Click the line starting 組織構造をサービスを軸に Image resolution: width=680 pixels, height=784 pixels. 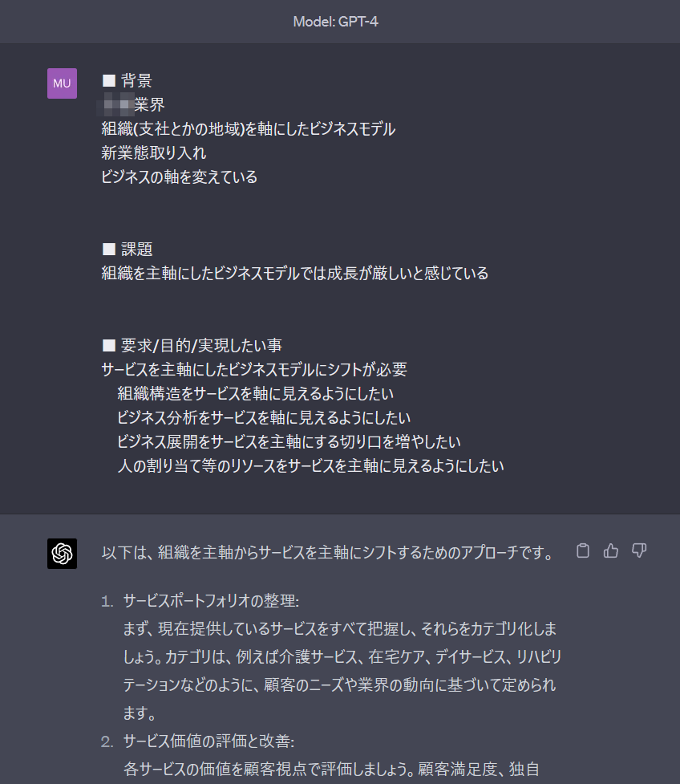click(x=255, y=393)
